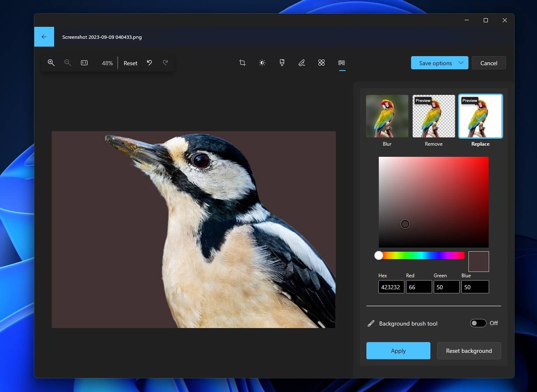Apply the background change
537x392 pixels.
coord(398,350)
